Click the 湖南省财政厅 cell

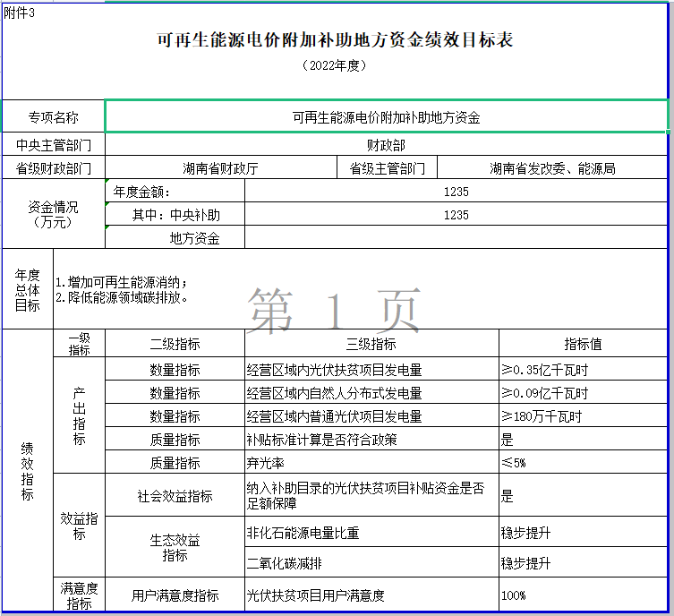point(220,168)
